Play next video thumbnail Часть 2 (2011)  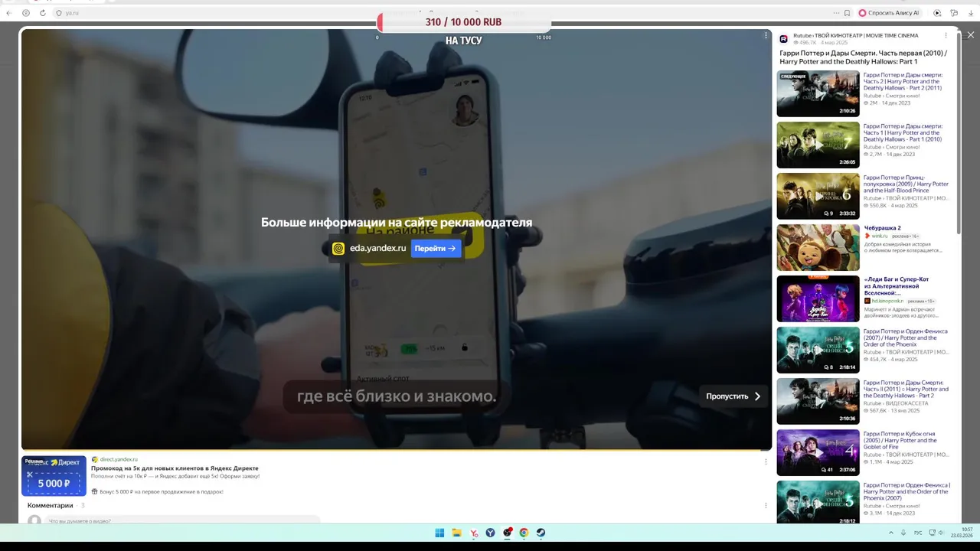pyautogui.click(x=818, y=93)
